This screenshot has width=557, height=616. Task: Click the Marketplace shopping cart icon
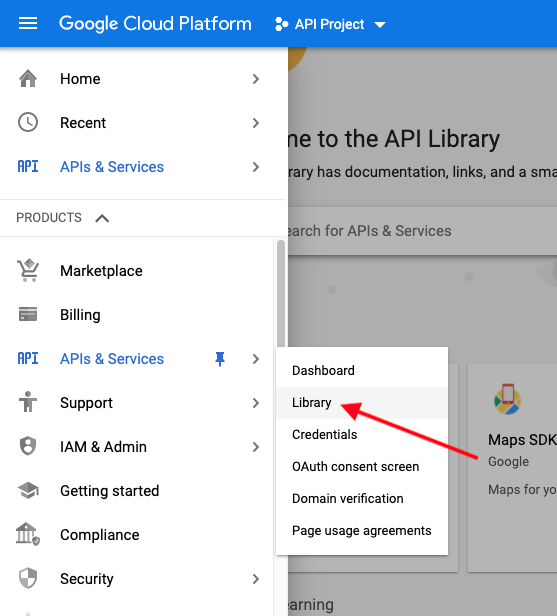28,270
